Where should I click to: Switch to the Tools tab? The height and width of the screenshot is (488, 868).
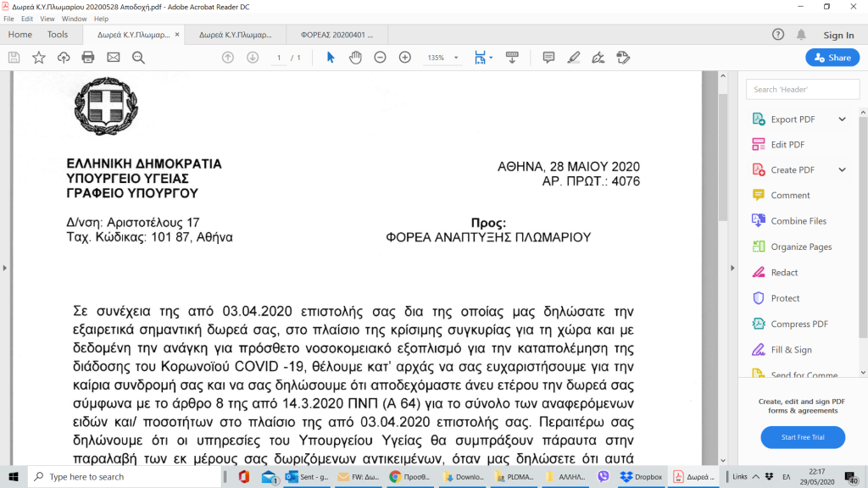(x=58, y=35)
